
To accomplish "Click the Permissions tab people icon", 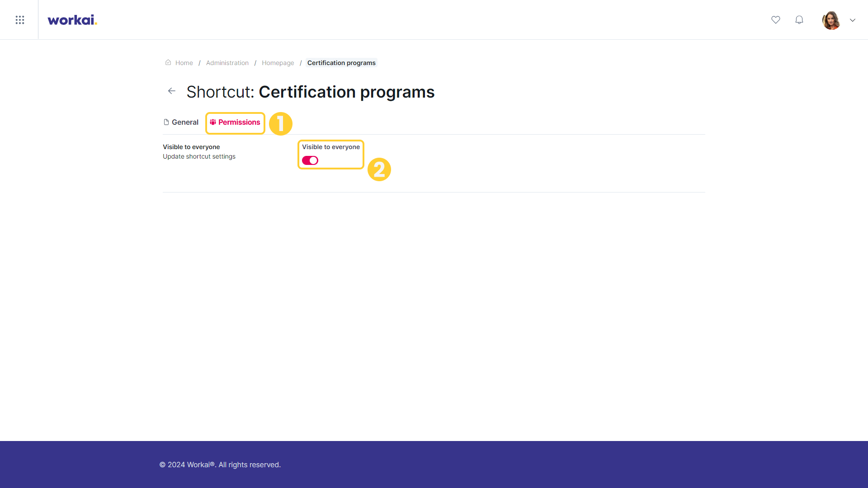I will click(x=213, y=122).
